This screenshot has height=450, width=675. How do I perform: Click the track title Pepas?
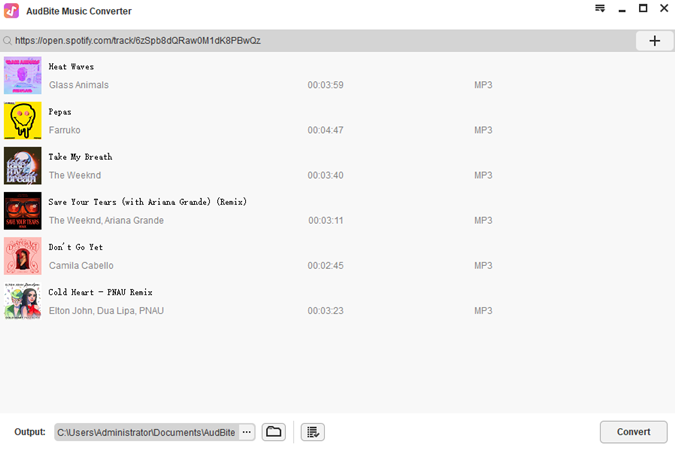click(x=60, y=112)
